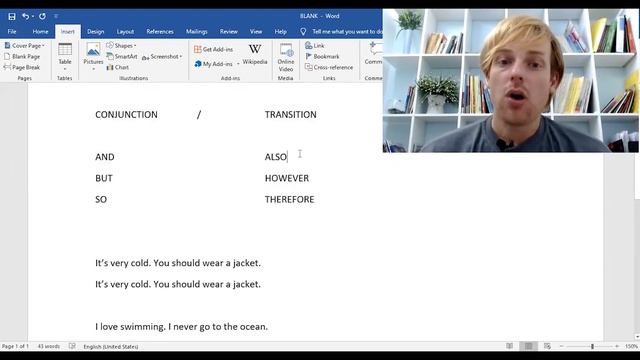Screen dimensions: 640x360
Task: Click Page 1 of 1 status indicator
Action: coord(16,347)
